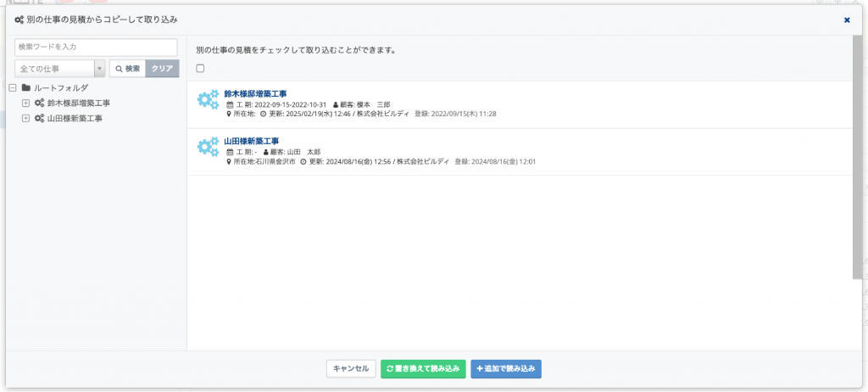Click the gears icon in tree next to 鈴木様邸増築工事
The width and height of the screenshot is (868, 392).
[x=39, y=104]
